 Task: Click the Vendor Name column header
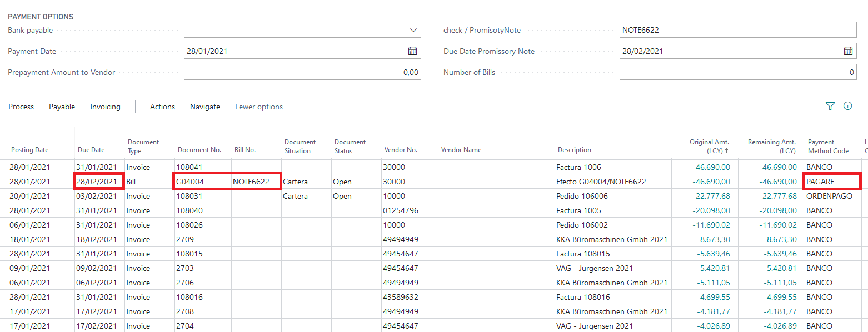461,150
